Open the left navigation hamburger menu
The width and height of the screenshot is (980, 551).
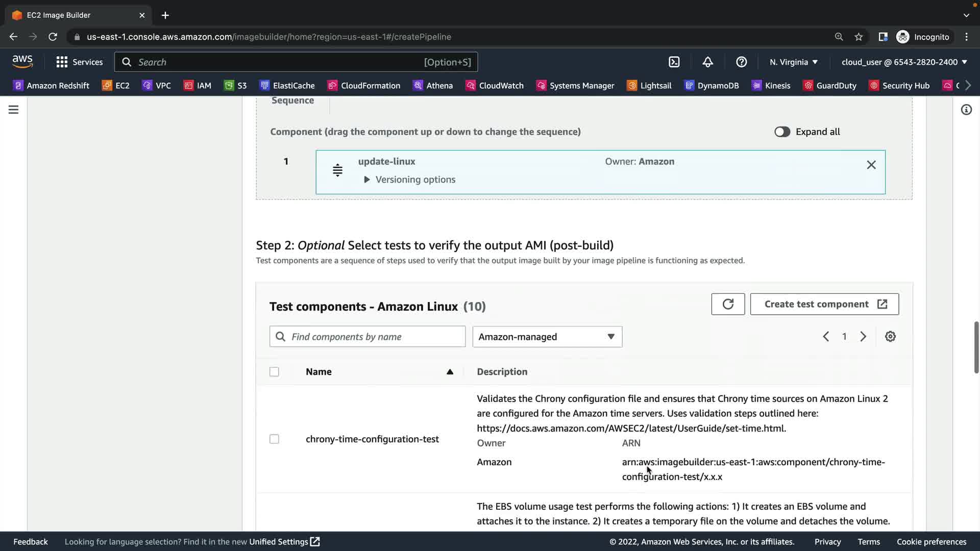14,110
